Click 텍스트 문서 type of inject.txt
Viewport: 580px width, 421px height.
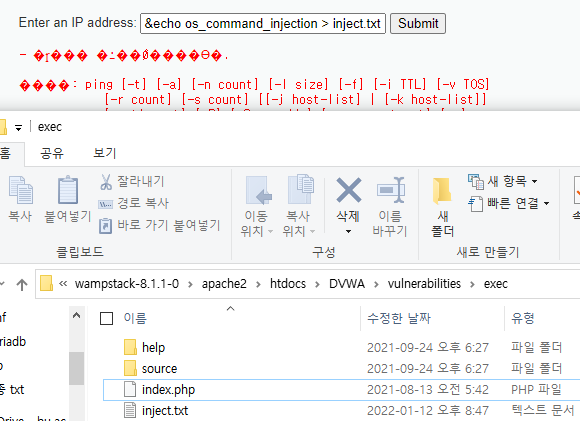[x=543, y=410]
